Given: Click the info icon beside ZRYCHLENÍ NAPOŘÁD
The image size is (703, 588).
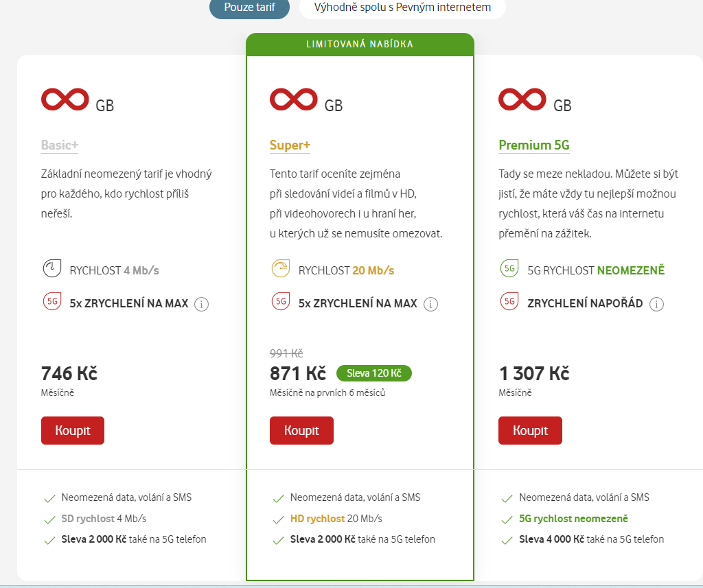Looking at the screenshot, I should [x=657, y=304].
